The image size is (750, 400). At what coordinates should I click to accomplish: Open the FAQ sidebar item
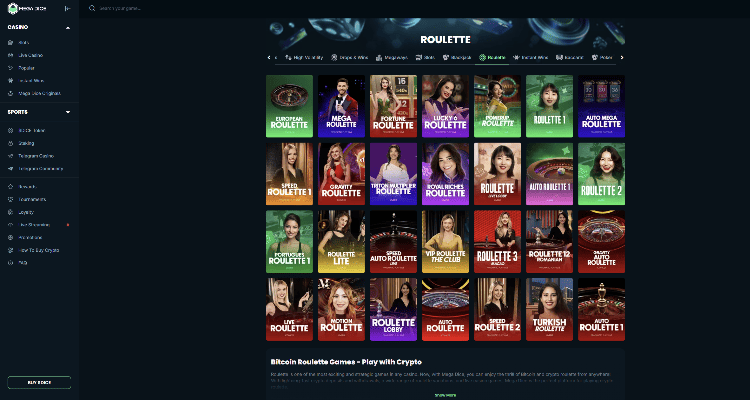click(x=22, y=263)
